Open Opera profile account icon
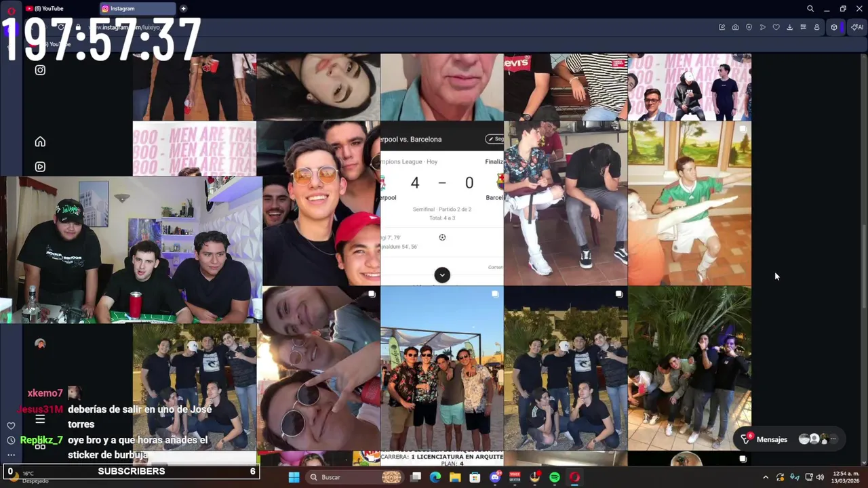 816,27
